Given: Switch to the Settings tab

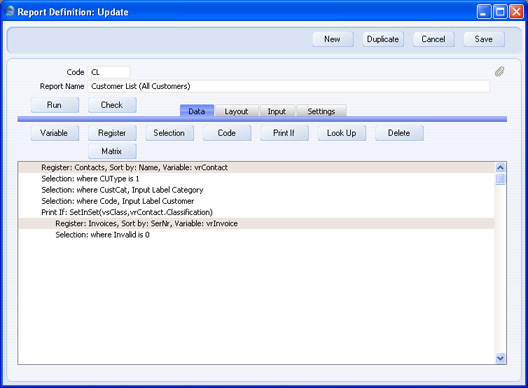Looking at the screenshot, I should pyautogui.click(x=321, y=111).
